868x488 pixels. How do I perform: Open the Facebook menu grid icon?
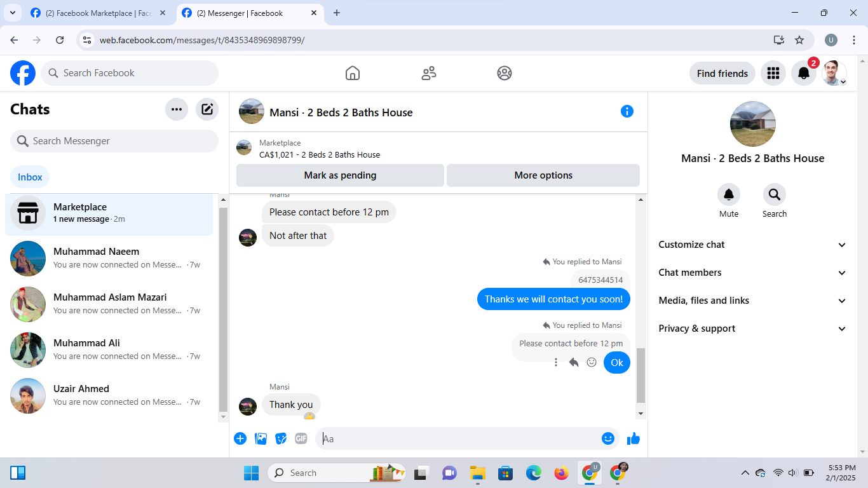(x=773, y=73)
